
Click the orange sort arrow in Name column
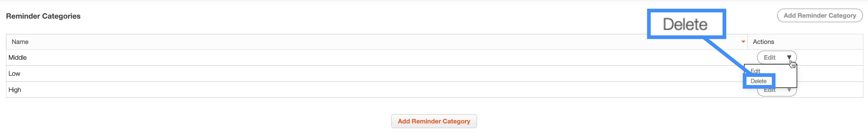(x=743, y=42)
